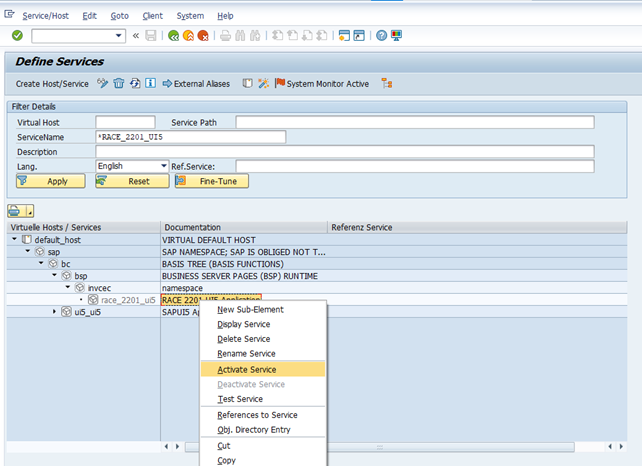Image resolution: width=642 pixels, height=466 pixels.
Task: Collapse the bsp tree node
Action: pyautogui.click(x=55, y=276)
